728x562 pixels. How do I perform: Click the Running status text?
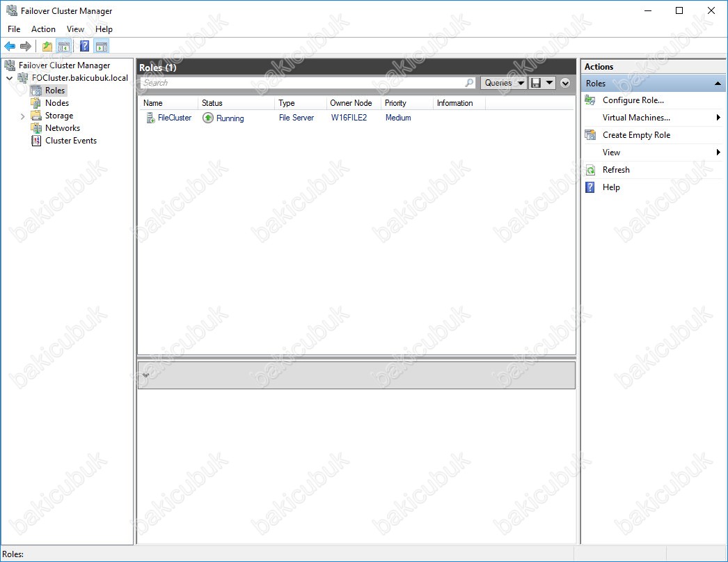230,118
